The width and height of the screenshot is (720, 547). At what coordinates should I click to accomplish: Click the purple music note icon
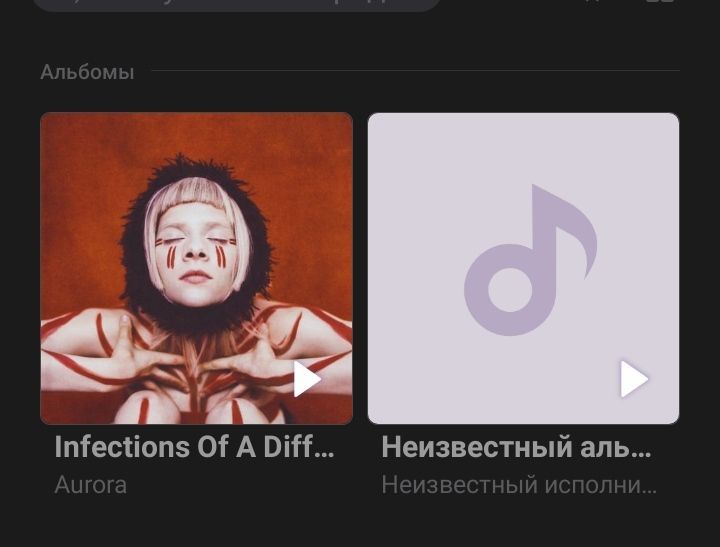click(x=530, y=260)
